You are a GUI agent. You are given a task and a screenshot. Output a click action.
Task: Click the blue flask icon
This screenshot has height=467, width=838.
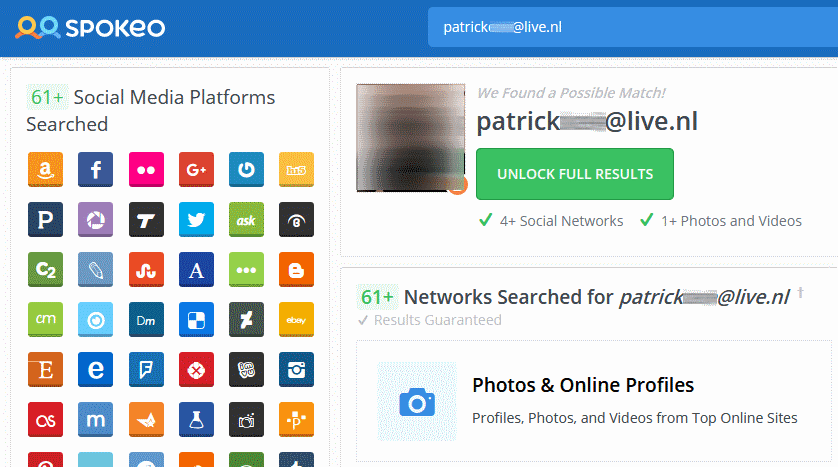pos(196,419)
